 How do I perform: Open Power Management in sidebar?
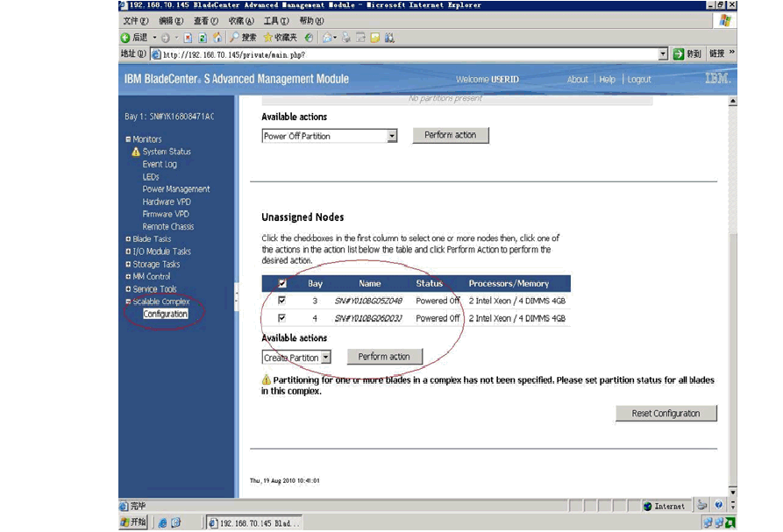pos(175,189)
